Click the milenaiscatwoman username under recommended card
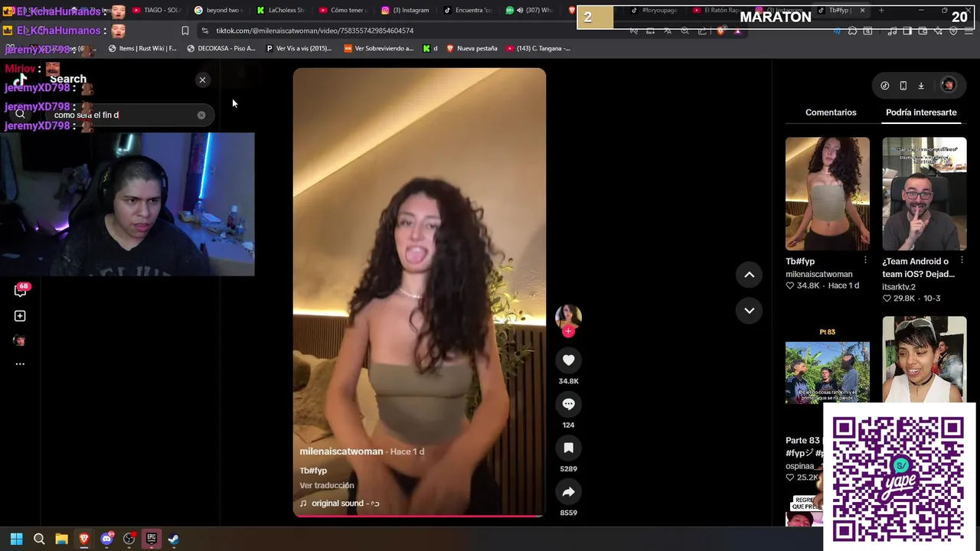980x551 pixels. click(818, 274)
